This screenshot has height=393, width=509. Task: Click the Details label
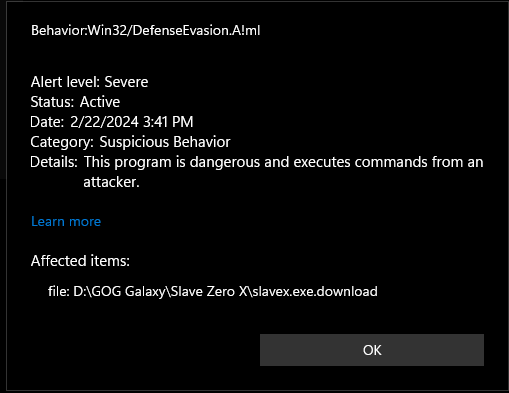point(54,162)
